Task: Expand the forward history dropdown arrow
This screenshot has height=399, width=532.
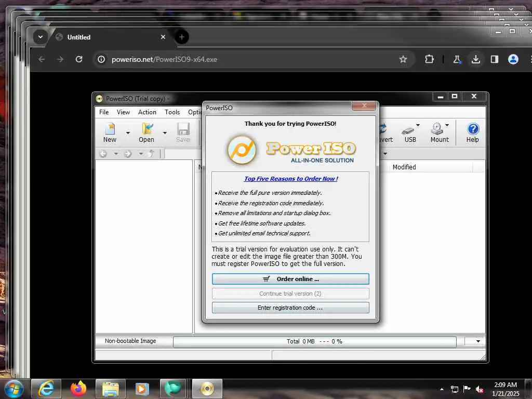Action: coord(140,154)
